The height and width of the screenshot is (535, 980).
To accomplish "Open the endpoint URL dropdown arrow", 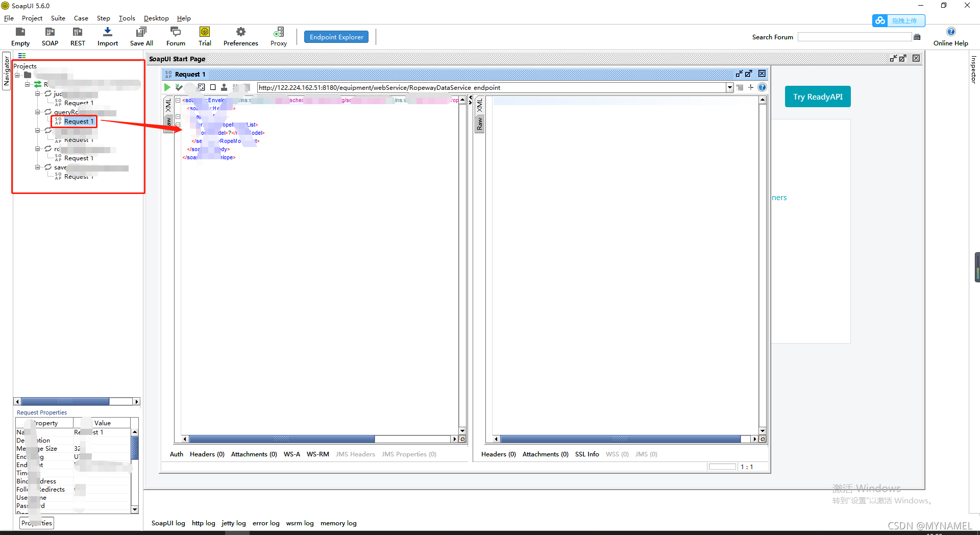I will click(x=729, y=87).
